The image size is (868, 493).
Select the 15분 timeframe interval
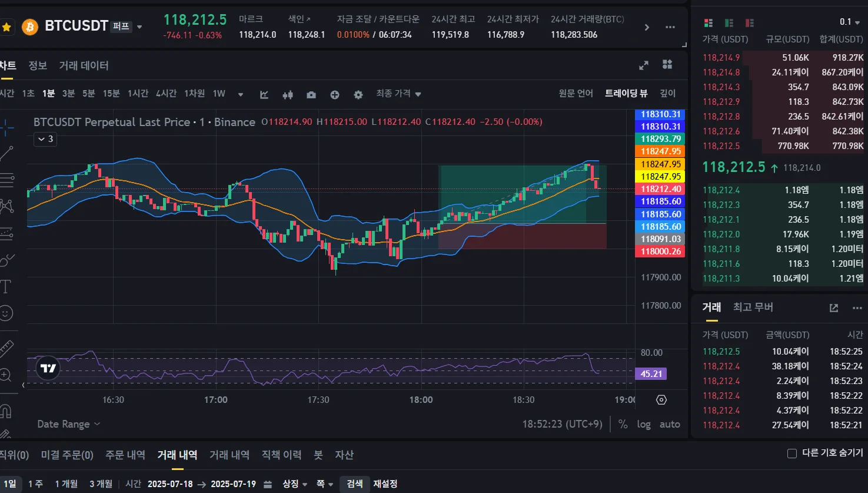[x=111, y=94]
